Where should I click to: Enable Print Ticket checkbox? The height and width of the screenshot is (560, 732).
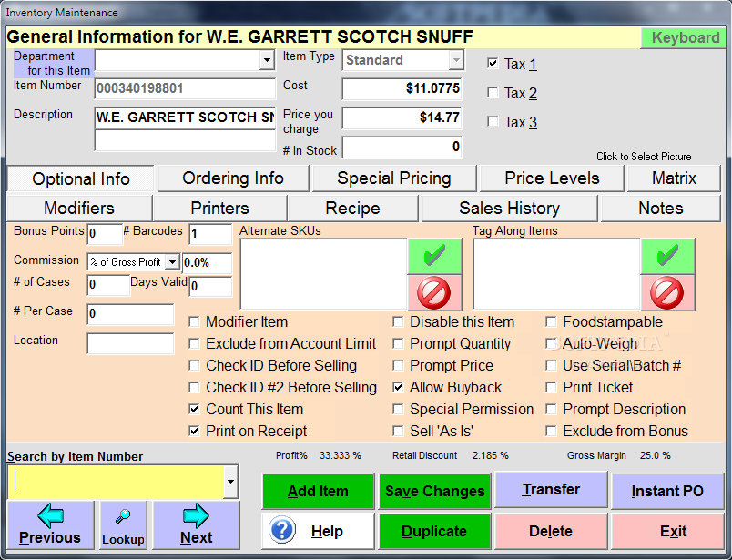tap(551, 387)
